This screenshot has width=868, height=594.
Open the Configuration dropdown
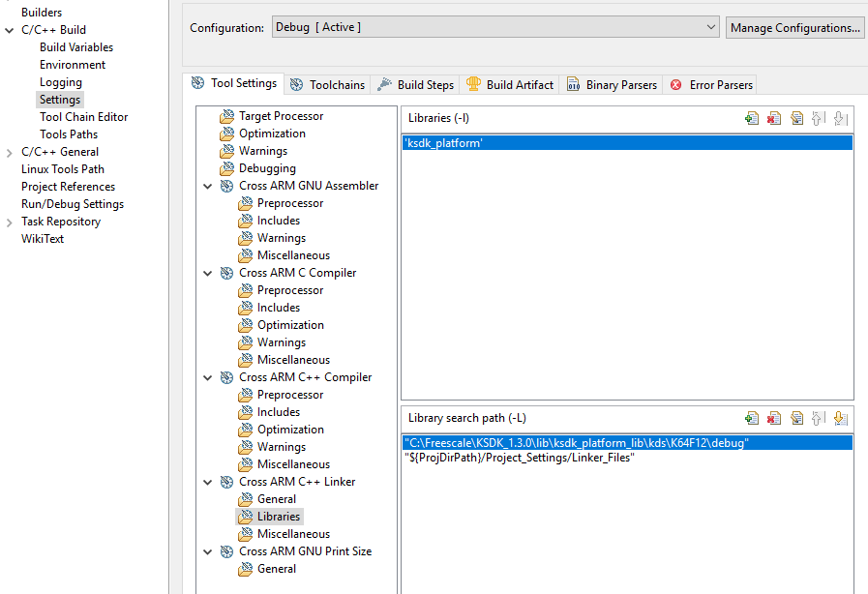711,27
